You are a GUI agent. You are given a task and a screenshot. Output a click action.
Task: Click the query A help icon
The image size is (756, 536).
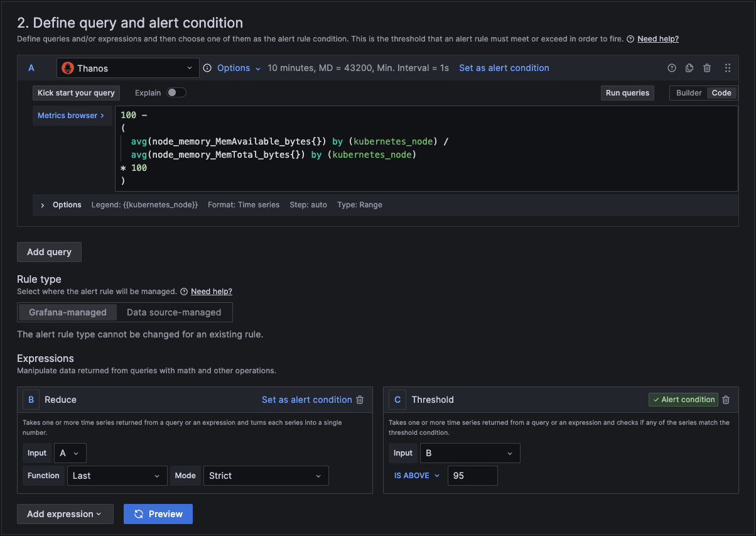click(672, 68)
